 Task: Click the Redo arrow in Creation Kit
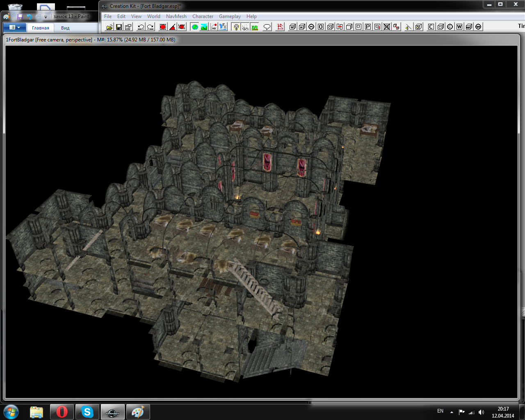click(151, 27)
